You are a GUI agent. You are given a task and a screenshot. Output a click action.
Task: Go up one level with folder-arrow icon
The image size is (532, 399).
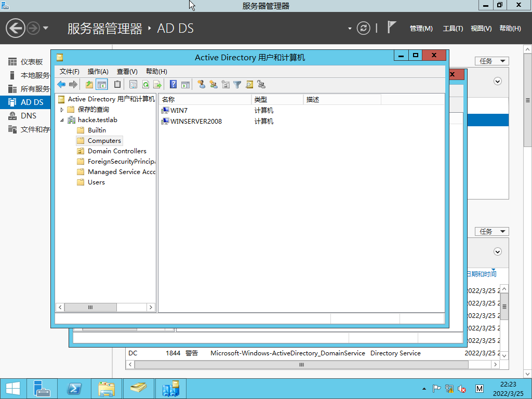pos(89,85)
